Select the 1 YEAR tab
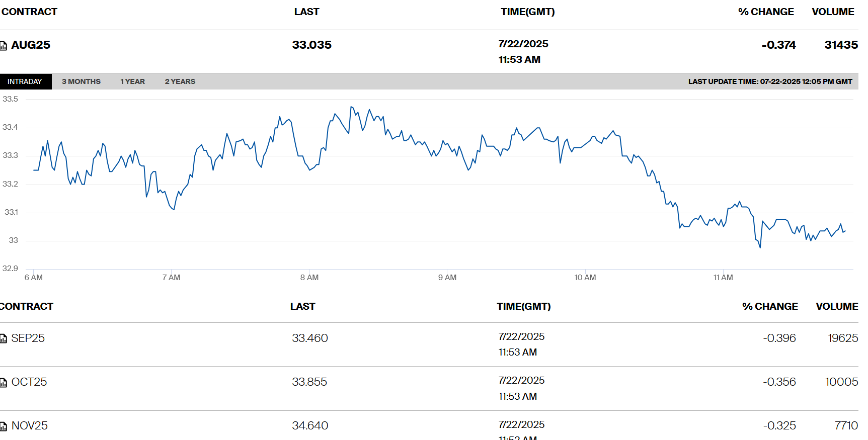The width and height of the screenshot is (868, 440). click(132, 81)
